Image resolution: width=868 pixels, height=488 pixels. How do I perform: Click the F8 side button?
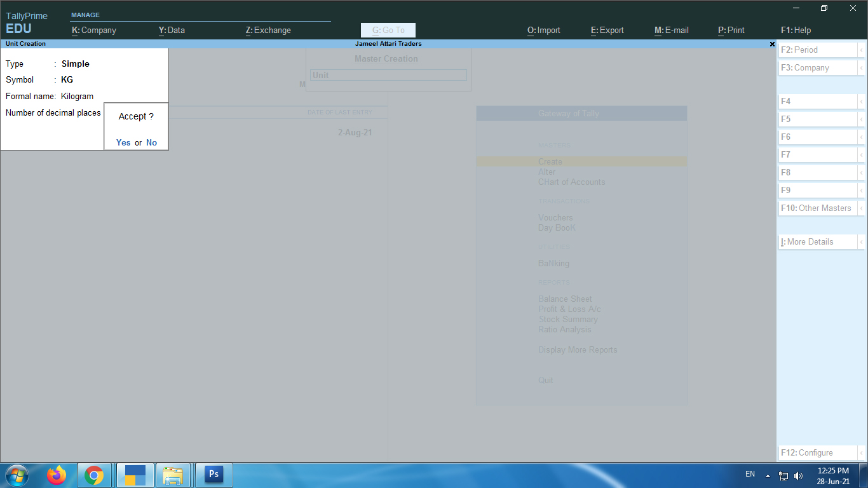click(x=818, y=172)
